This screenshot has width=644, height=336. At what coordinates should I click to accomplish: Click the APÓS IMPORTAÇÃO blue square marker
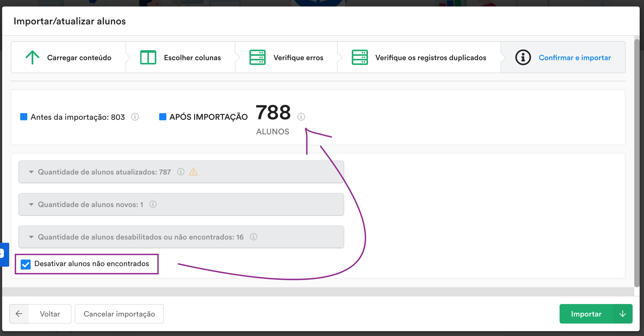162,117
